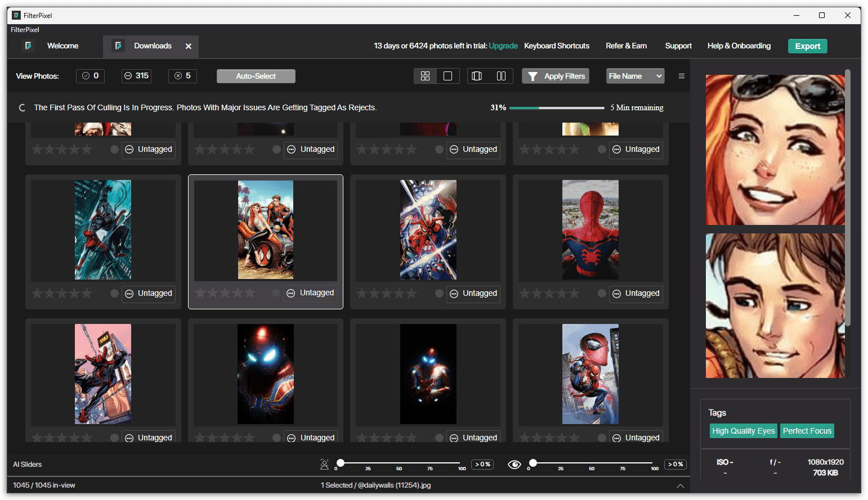Rate the selected couple-on-car photo five stars
868x500 pixels.
249,293
